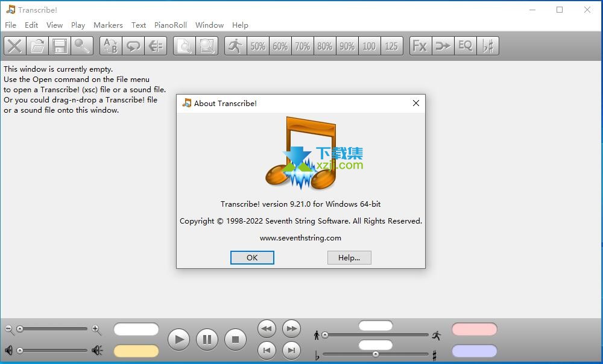The width and height of the screenshot is (603, 364).
Task: Close the About Transcribe! dialog
Action: [x=415, y=103]
